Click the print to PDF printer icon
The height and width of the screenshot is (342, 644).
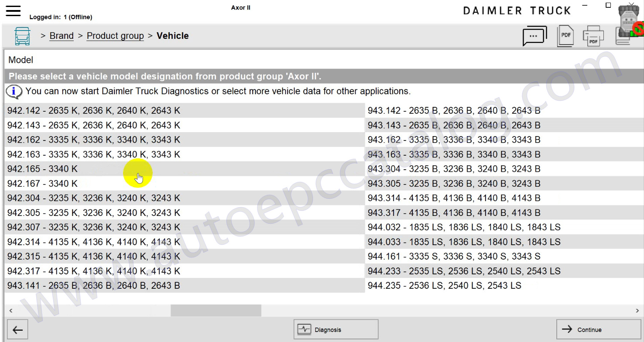[x=593, y=36]
